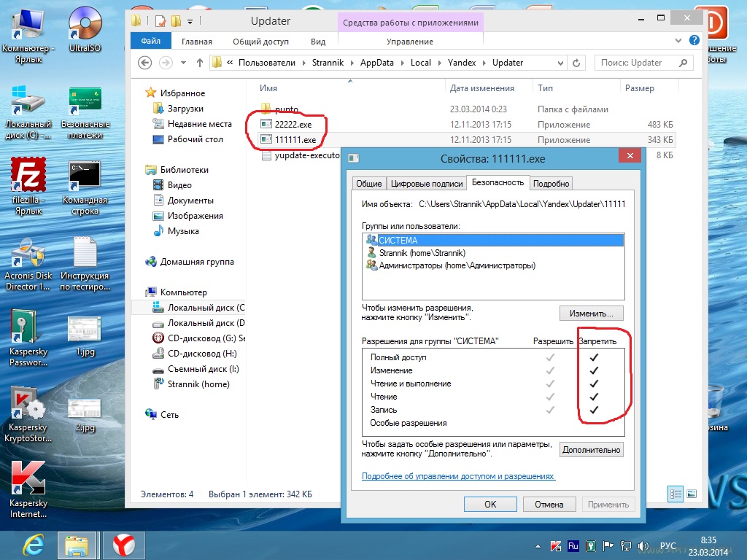The height and width of the screenshot is (560, 747).
Task: Refresh the Updater folder address bar
Action: coord(578,63)
